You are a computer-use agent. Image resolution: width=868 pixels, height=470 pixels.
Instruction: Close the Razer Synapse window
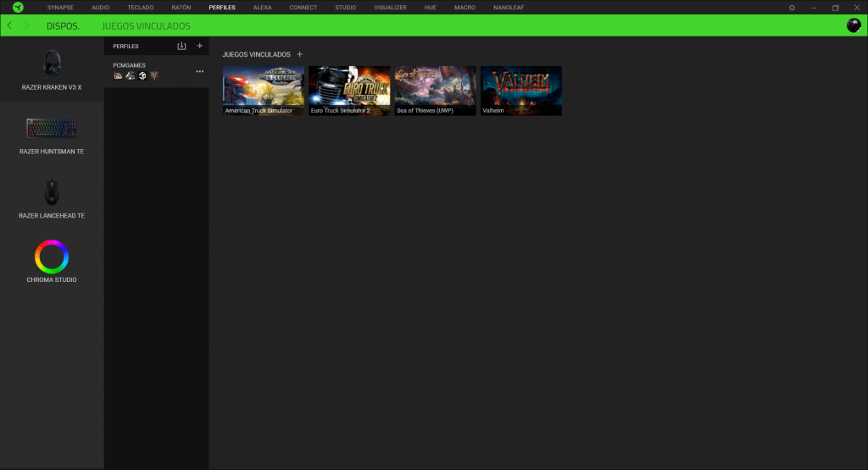pyautogui.click(x=857, y=8)
